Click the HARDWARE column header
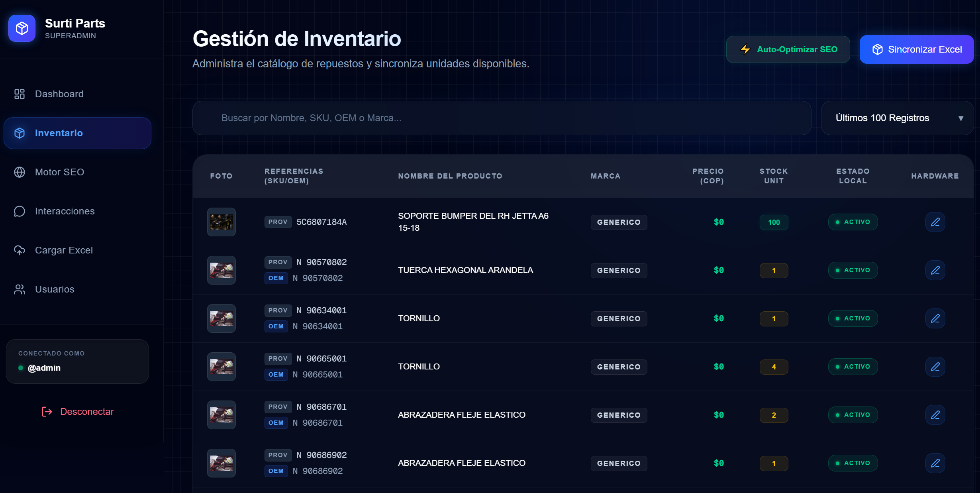The height and width of the screenshot is (493, 980). tap(935, 176)
